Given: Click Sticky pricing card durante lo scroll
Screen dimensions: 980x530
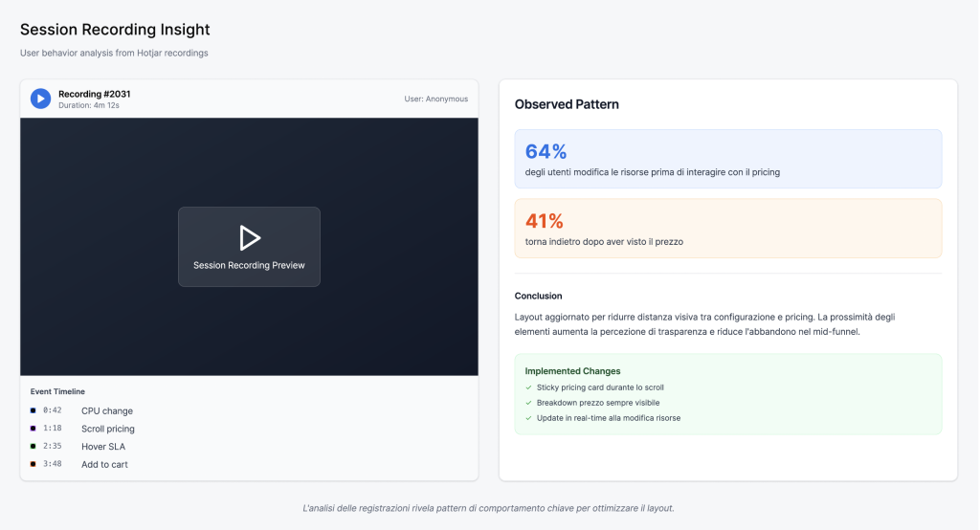Looking at the screenshot, I should (x=600, y=387).
